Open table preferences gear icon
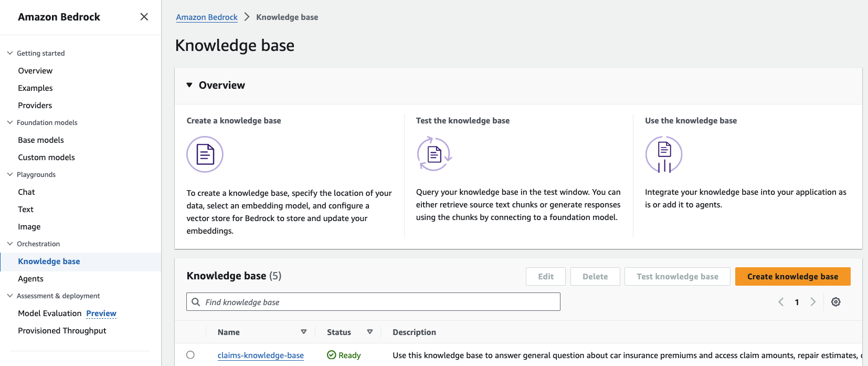 (836, 302)
